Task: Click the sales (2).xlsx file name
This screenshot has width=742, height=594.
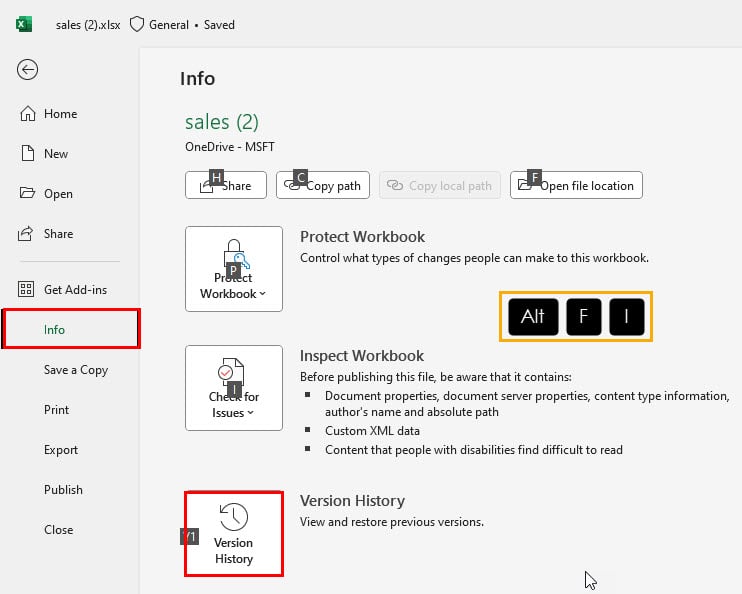Action: [x=88, y=25]
